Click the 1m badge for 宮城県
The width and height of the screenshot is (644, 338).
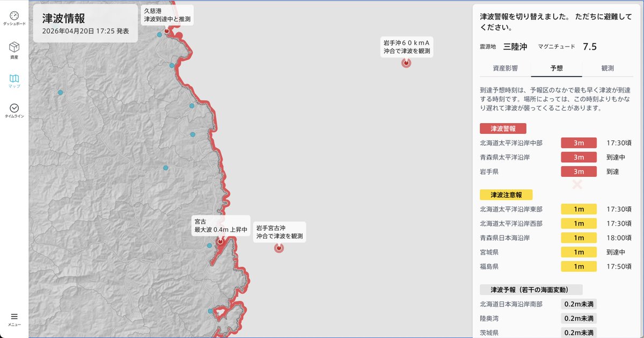579,252
